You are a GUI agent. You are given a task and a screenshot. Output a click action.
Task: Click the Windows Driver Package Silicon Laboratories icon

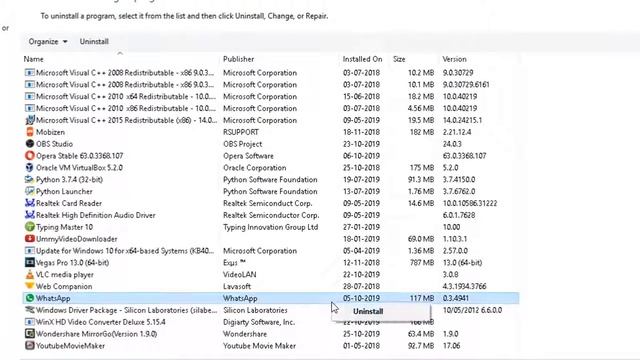[x=29, y=310]
